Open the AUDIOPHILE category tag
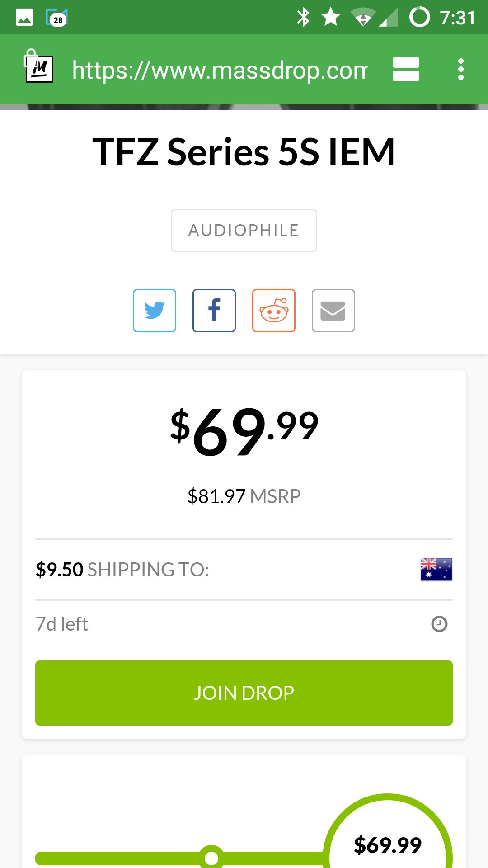This screenshot has width=488, height=868. pyautogui.click(x=244, y=231)
